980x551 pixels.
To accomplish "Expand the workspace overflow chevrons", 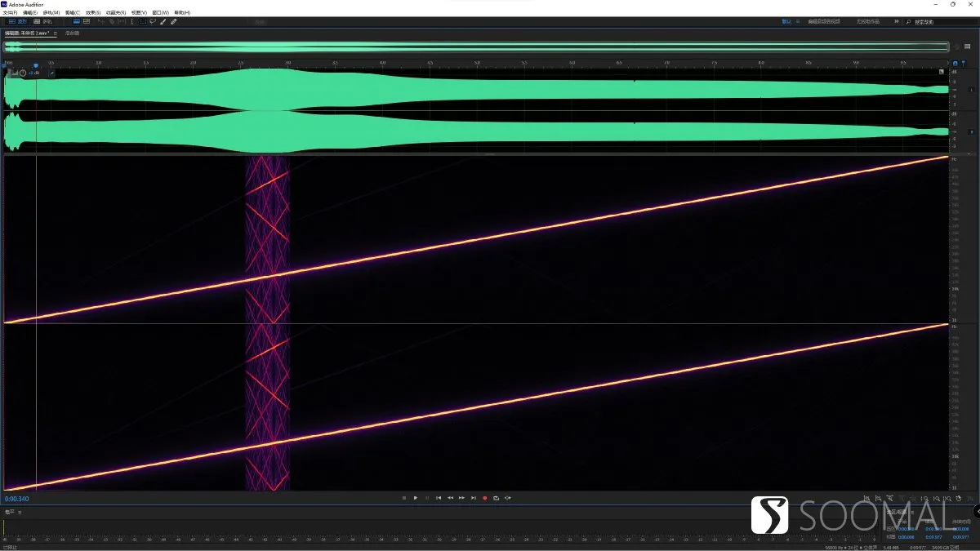I will pyautogui.click(x=897, y=21).
